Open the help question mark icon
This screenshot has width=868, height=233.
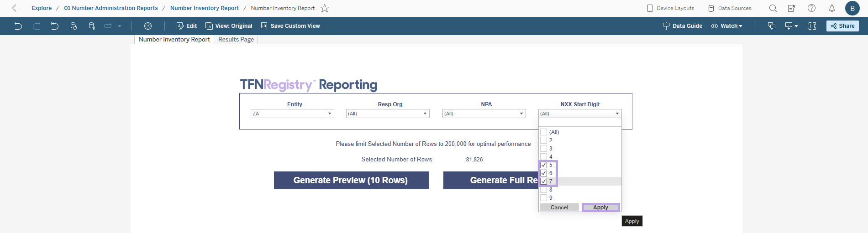click(811, 8)
